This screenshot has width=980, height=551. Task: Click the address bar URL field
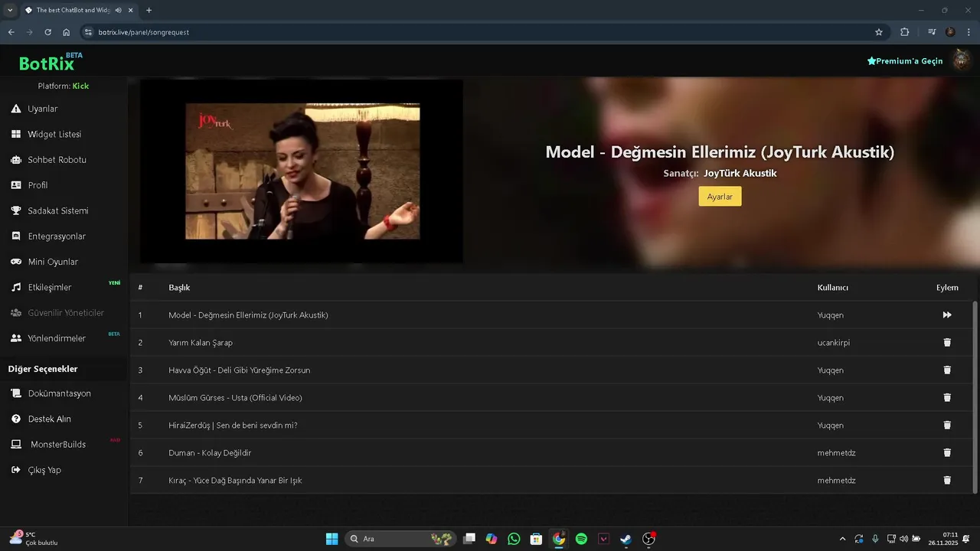pyautogui.click(x=482, y=32)
